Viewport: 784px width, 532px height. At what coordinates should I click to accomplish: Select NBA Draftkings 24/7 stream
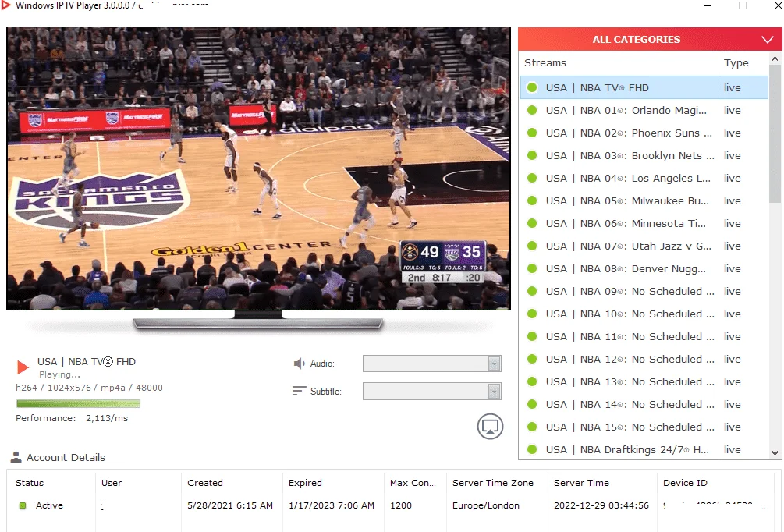coord(644,449)
